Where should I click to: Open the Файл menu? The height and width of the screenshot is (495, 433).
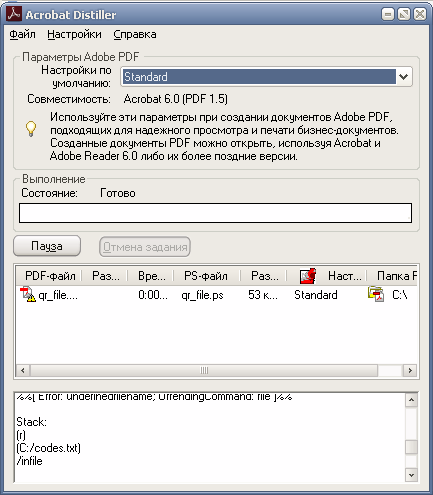pos(22,34)
